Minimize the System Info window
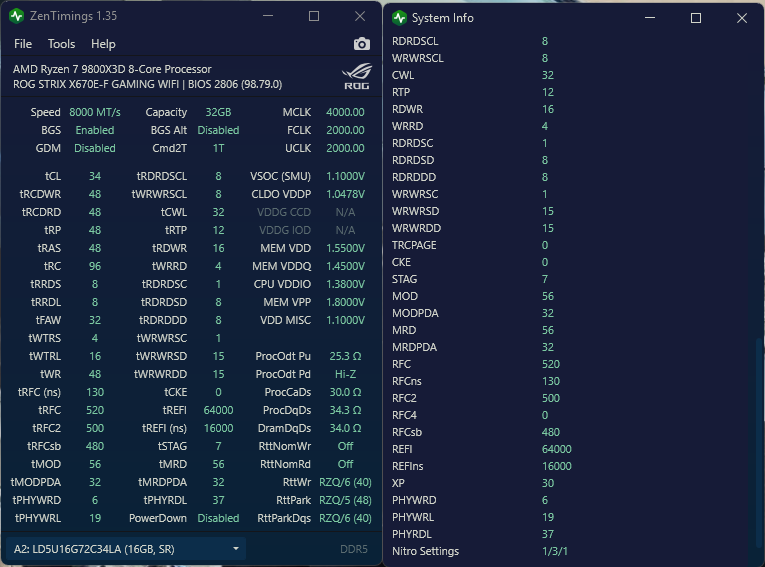This screenshot has width=765, height=567. click(x=650, y=18)
